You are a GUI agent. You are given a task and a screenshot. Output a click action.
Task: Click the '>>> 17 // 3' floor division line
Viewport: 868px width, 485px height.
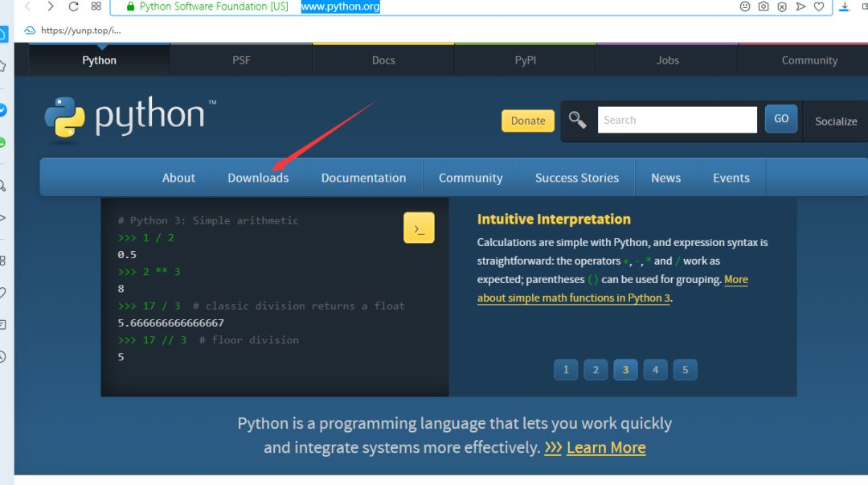[x=208, y=339]
